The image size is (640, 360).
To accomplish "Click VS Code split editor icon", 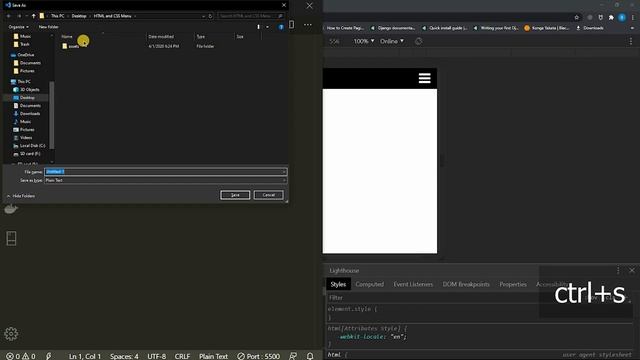I will pyautogui.click(x=291, y=24).
